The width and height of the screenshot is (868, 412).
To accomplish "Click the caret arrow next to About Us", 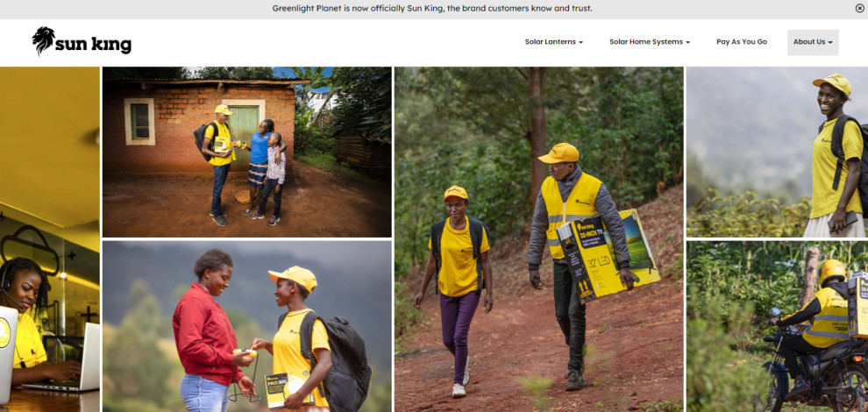I will coord(830,43).
